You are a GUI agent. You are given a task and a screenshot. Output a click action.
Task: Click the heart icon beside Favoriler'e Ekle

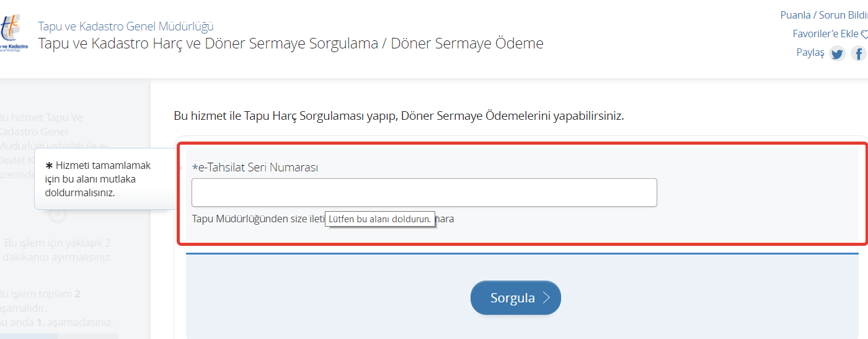(864, 34)
